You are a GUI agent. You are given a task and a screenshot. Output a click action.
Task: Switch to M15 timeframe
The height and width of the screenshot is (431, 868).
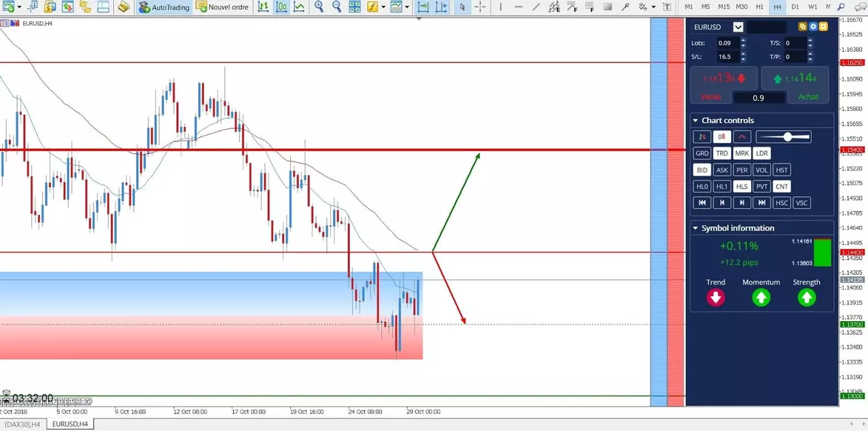(x=724, y=7)
